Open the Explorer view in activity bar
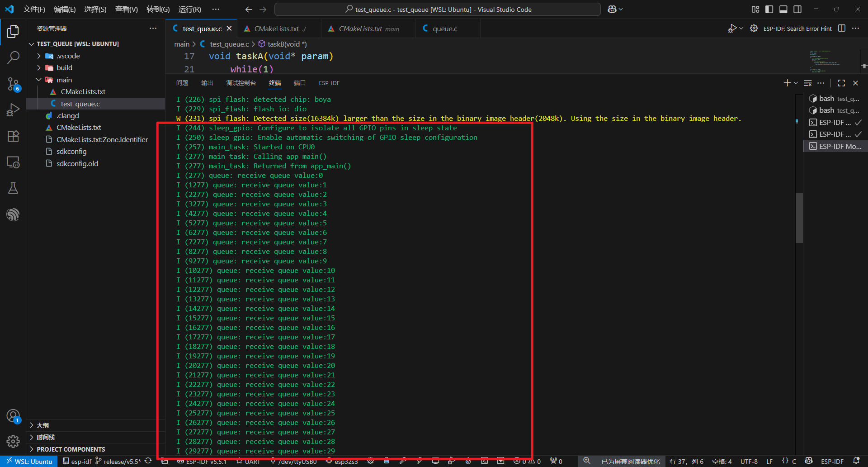This screenshot has height=467, width=868. 13,31
